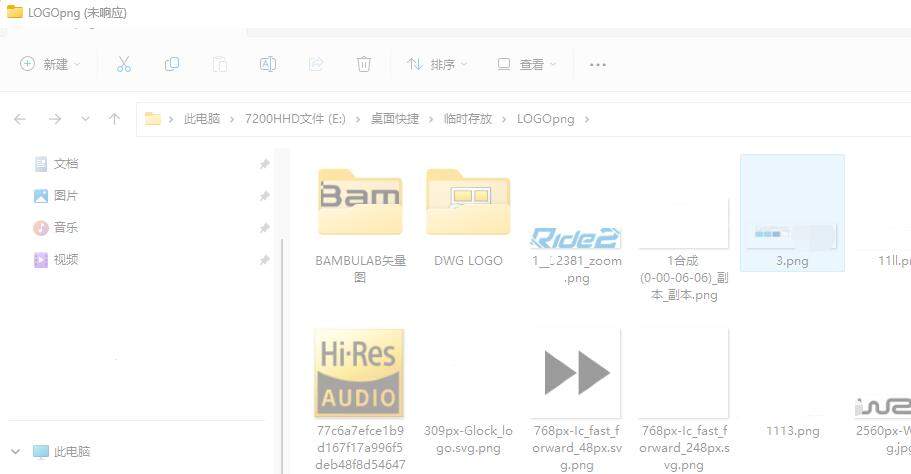The image size is (911, 474).
Task: Expand chevron after LOGOpng in address bar
Action: coord(587,119)
